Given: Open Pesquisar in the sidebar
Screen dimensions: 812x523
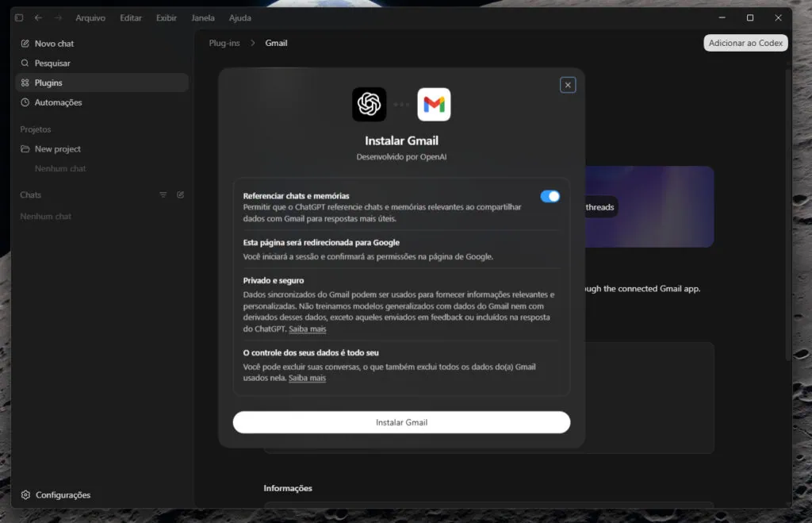Looking at the screenshot, I should coord(102,63).
